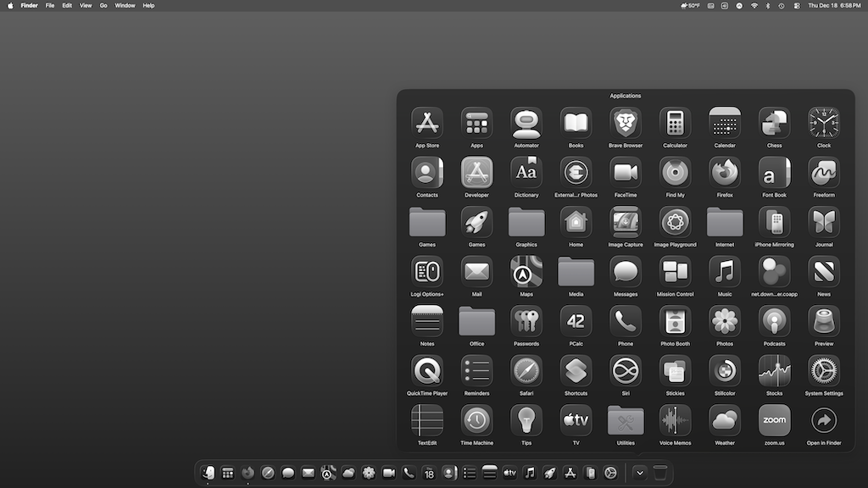Click the 50°F weather status item
The image size is (868, 488).
(x=690, y=6)
